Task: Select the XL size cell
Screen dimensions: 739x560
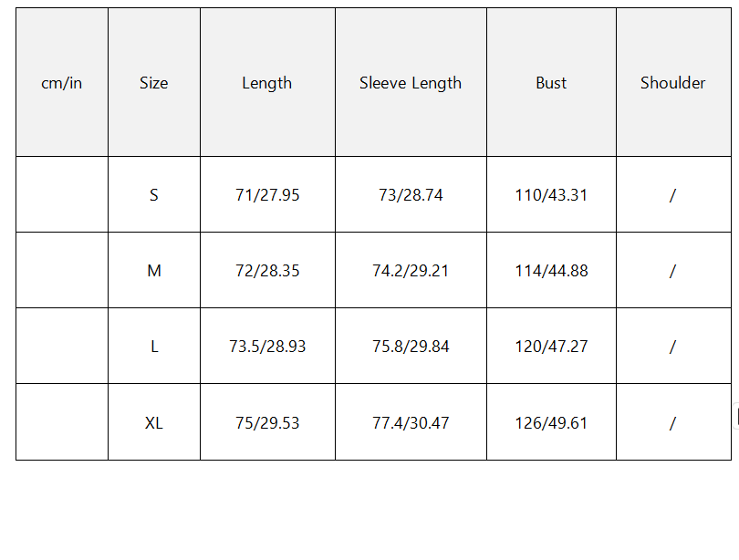Action: [x=154, y=423]
